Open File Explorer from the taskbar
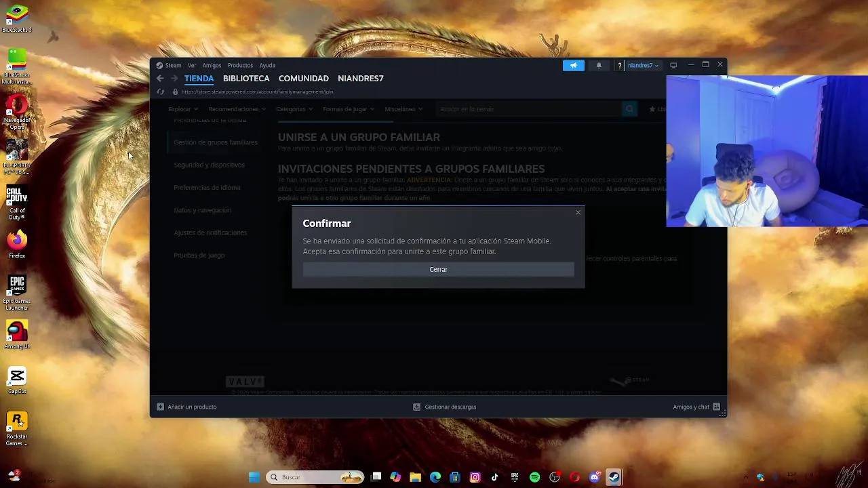Screen dimensions: 868x488 [416, 477]
